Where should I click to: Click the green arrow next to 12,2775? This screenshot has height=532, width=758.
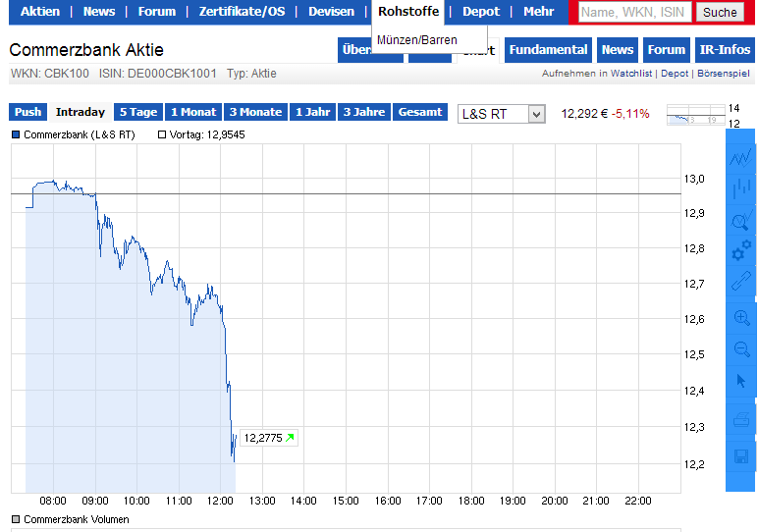pos(290,438)
